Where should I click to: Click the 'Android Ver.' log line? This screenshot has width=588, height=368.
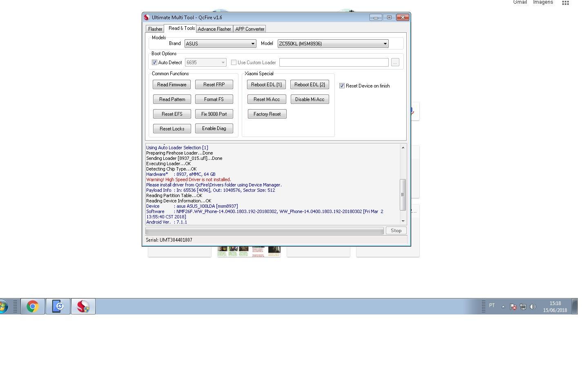pyautogui.click(x=167, y=222)
